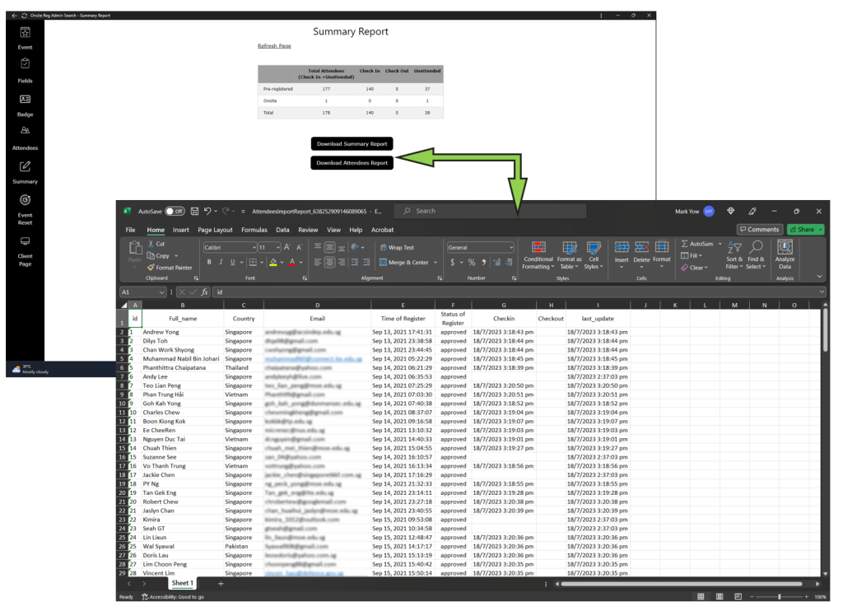The image size is (843, 616).
Task: Click Increase Decimal icon
Action: (x=496, y=263)
